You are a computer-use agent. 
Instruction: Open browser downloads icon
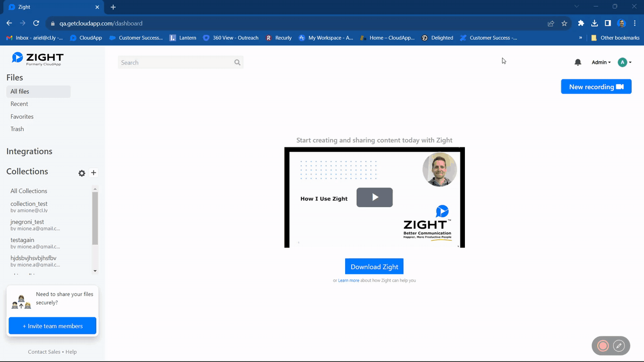(595, 23)
